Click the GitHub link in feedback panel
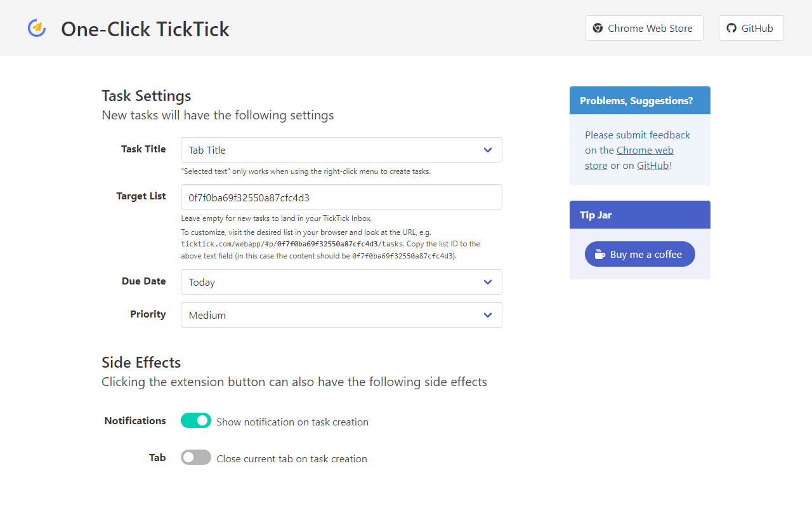 [x=652, y=165]
